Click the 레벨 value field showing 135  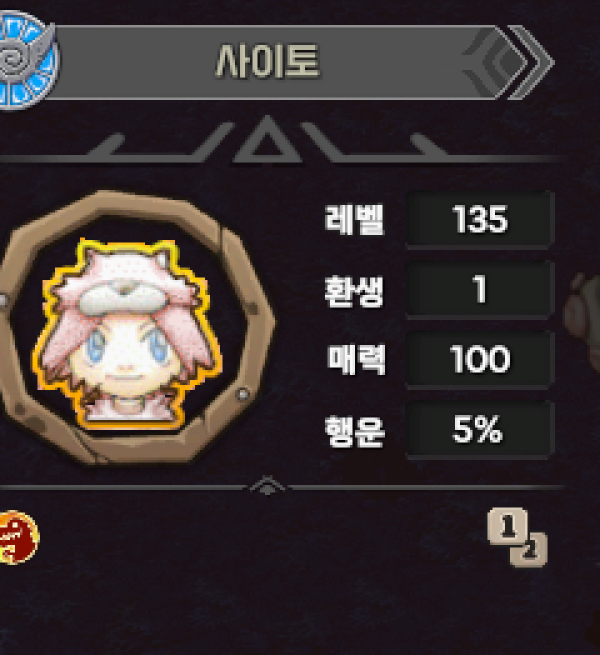coord(480,219)
